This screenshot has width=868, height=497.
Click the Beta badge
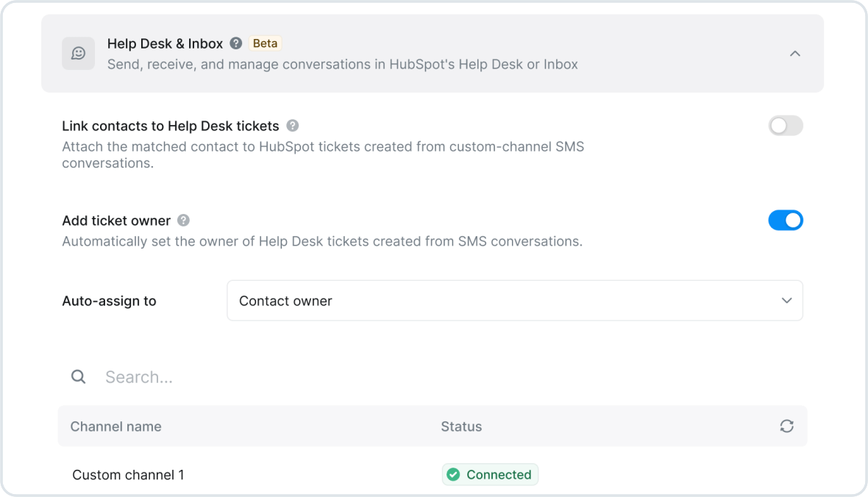265,43
